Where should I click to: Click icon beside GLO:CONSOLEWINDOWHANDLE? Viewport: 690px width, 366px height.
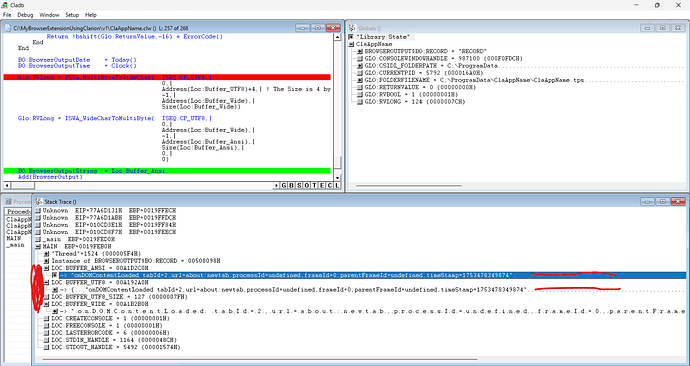[x=360, y=59]
